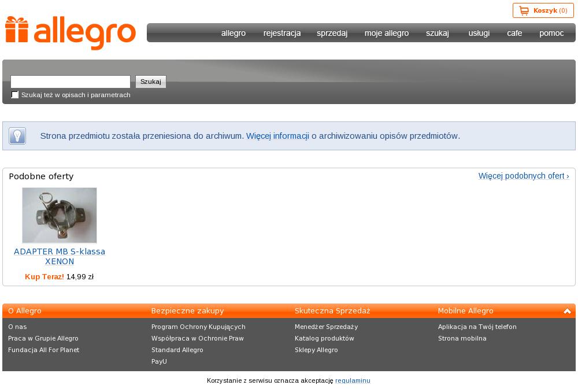Open the adapter product thumbnail
Image resolution: width=578 pixels, height=392 pixels.
point(60,215)
